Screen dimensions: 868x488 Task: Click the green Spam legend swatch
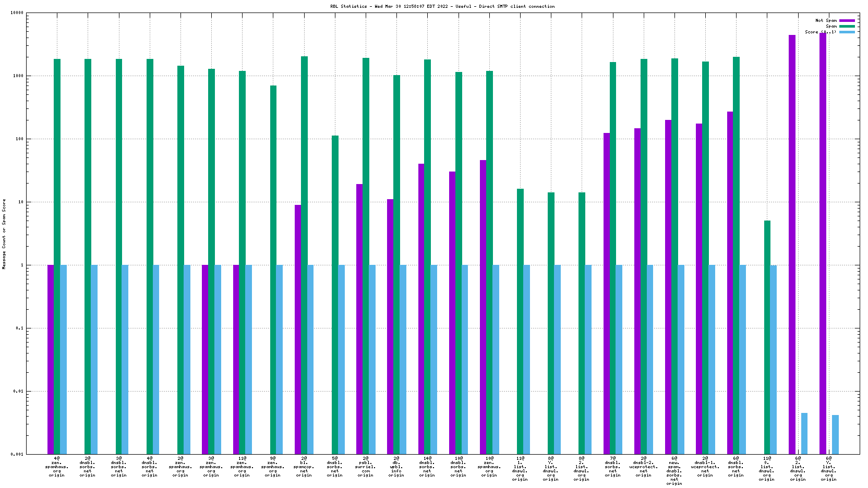coord(847,27)
